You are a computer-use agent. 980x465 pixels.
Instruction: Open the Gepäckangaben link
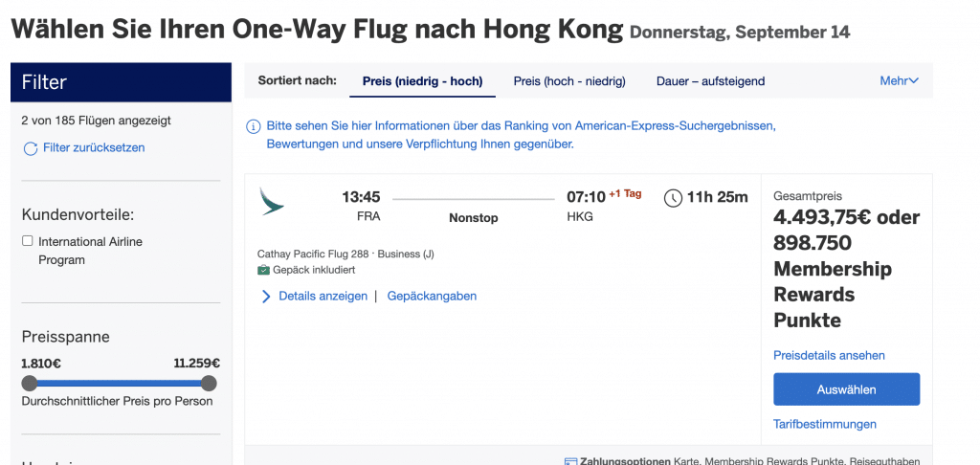[x=432, y=297]
